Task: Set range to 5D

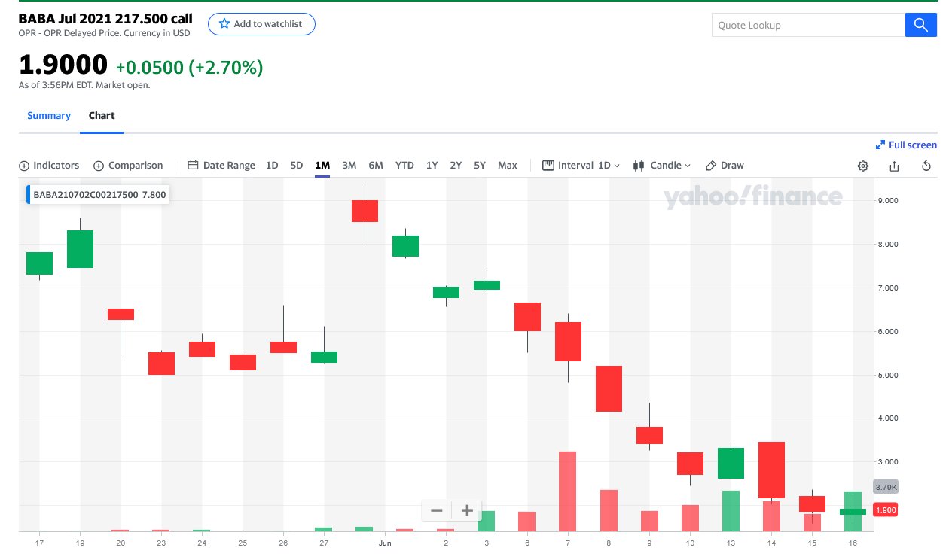Action: click(297, 166)
